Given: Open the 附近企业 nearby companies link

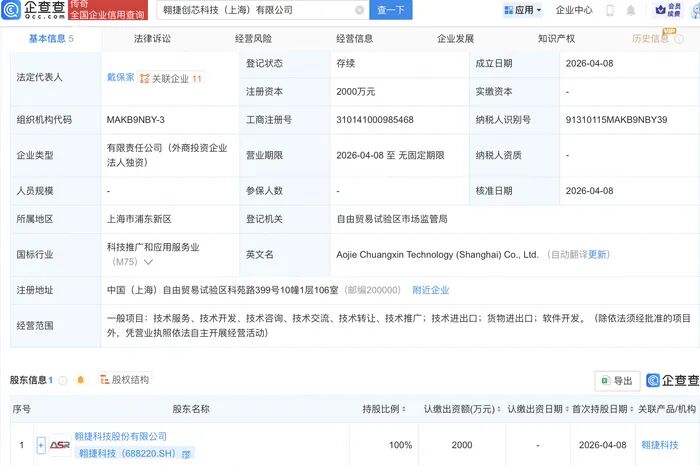Looking at the screenshot, I should (x=430, y=290).
